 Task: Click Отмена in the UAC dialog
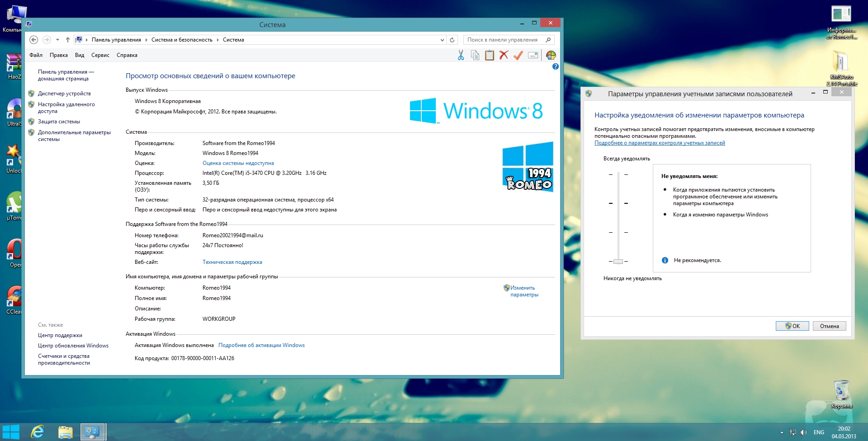830,326
